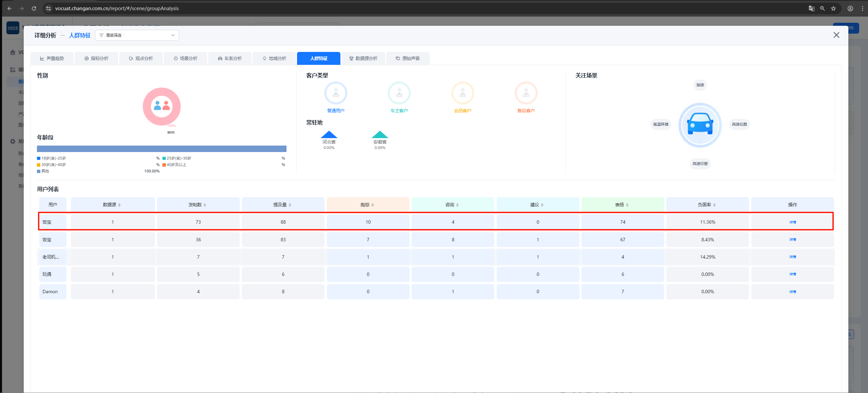The image size is (868, 393).
Task: Open 详情 link for Damon row
Action: tap(792, 292)
